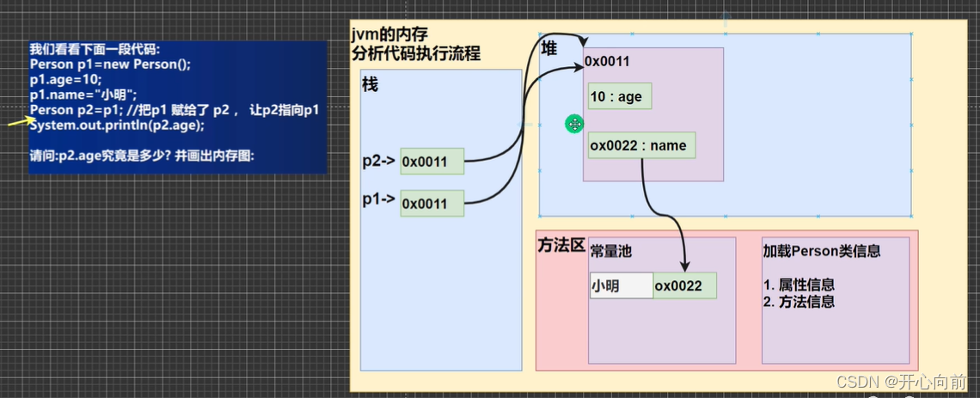Viewport: 980px width, 398px height.
Task: Click the 0x0011 box beside p2->
Action: coord(432,162)
